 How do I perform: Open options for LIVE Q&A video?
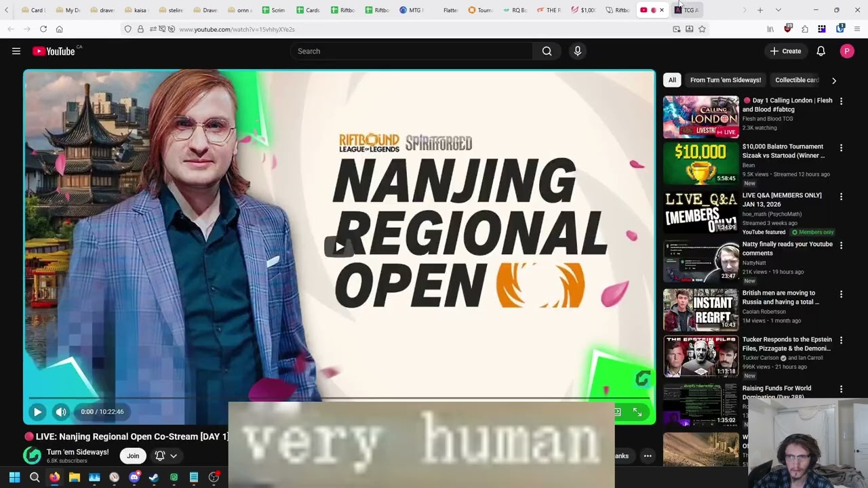click(x=841, y=197)
